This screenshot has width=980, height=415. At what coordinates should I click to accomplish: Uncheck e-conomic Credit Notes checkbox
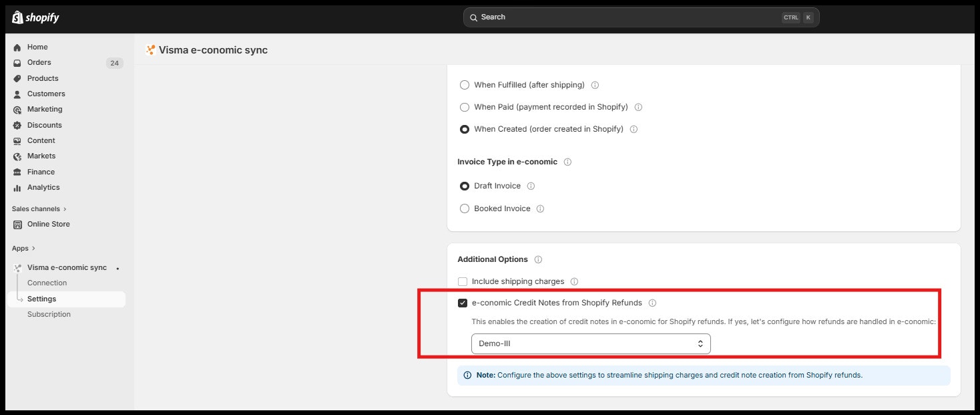tap(463, 303)
